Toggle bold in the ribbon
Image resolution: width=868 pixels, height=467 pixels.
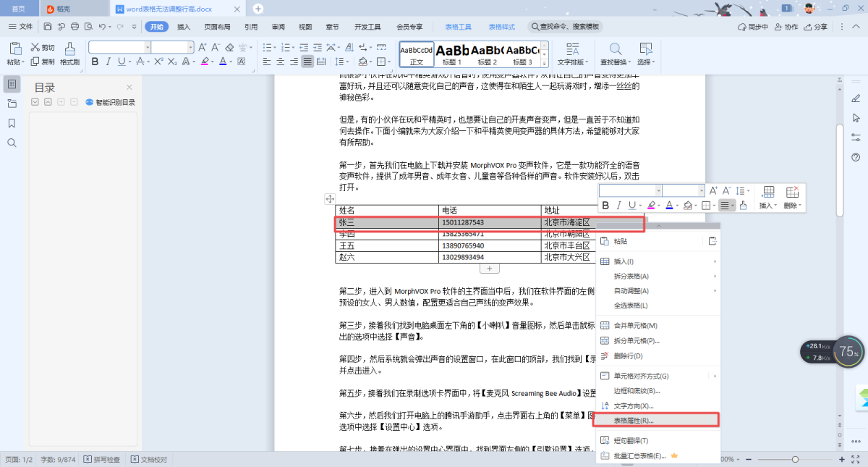point(95,62)
